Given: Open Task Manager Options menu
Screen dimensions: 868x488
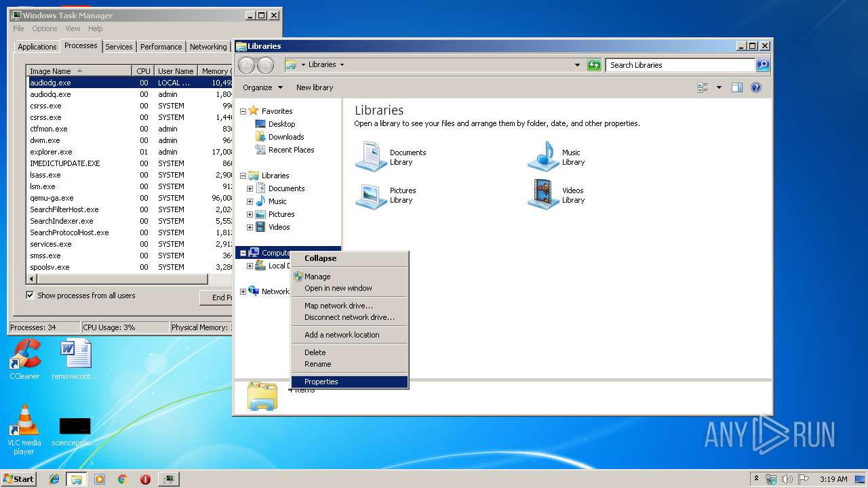Looking at the screenshot, I should (x=45, y=28).
